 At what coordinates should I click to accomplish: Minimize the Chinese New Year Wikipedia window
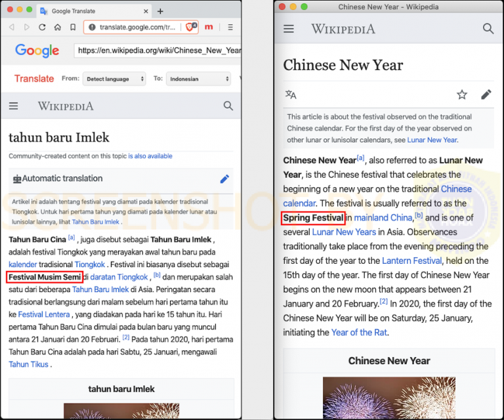click(x=293, y=7)
